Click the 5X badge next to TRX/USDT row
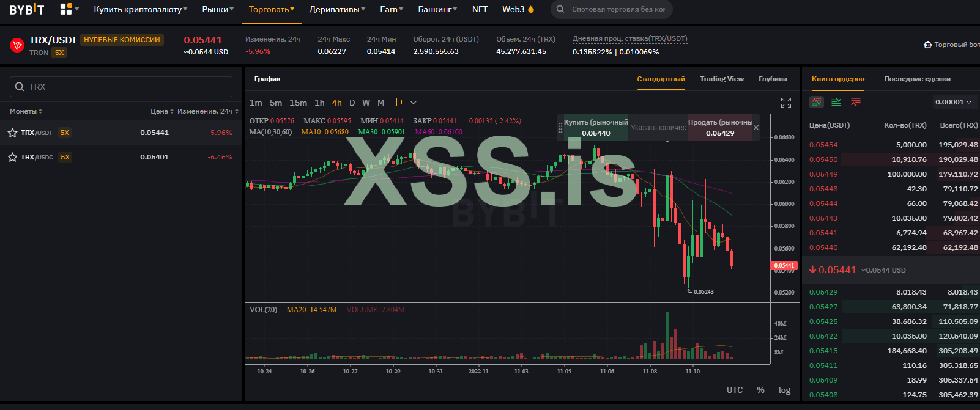The image size is (980, 410). point(64,133)
